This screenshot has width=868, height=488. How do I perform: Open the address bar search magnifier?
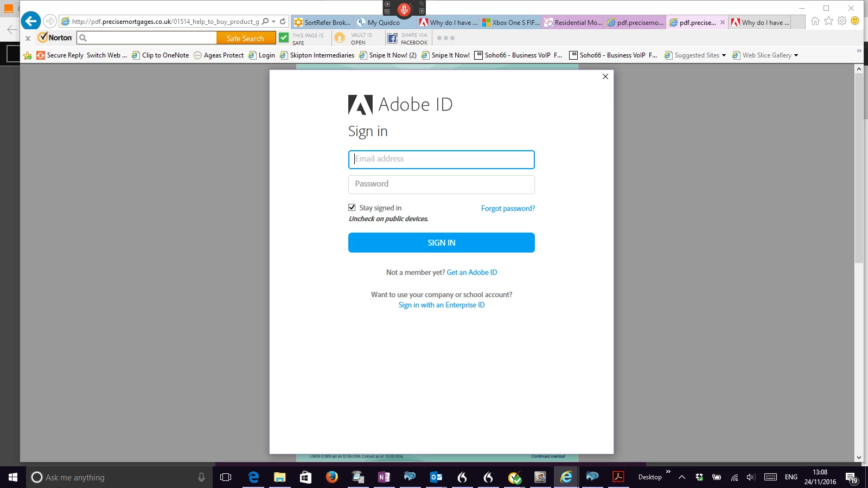265,21
